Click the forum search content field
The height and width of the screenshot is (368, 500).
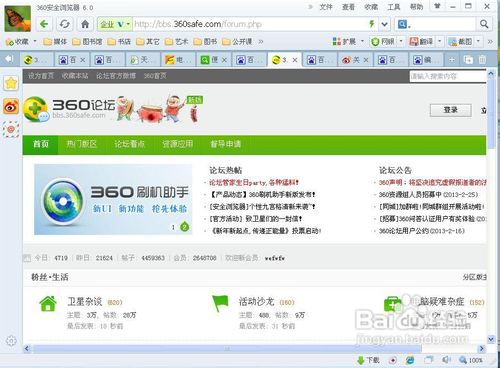pos(448,76)
